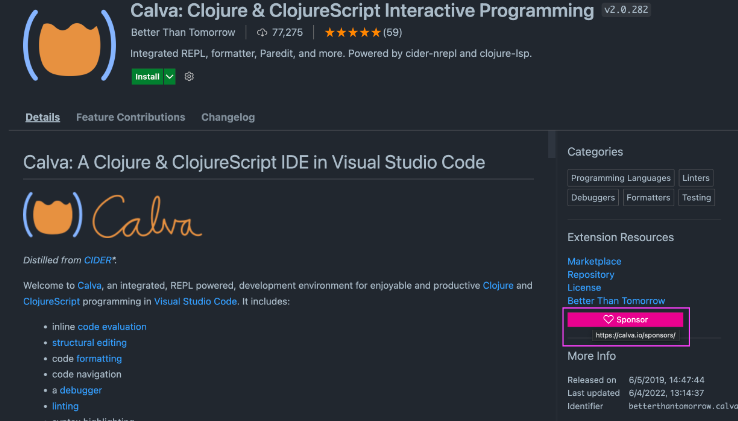Click the Extension Resources heading
738x421 pixels.
click(x=620, y=237)
